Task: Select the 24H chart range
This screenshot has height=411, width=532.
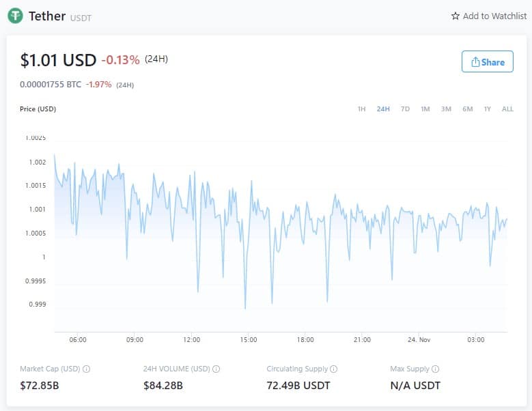Action: click(383, 109)
